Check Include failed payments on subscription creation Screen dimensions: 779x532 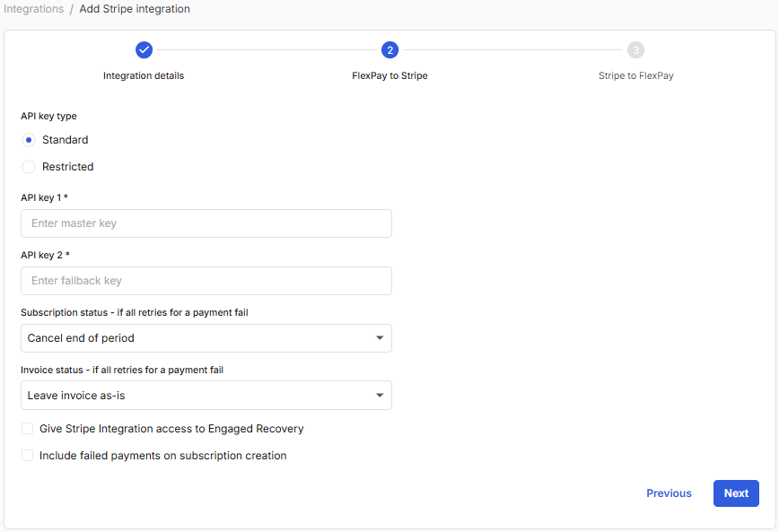[x=27, y=456]
